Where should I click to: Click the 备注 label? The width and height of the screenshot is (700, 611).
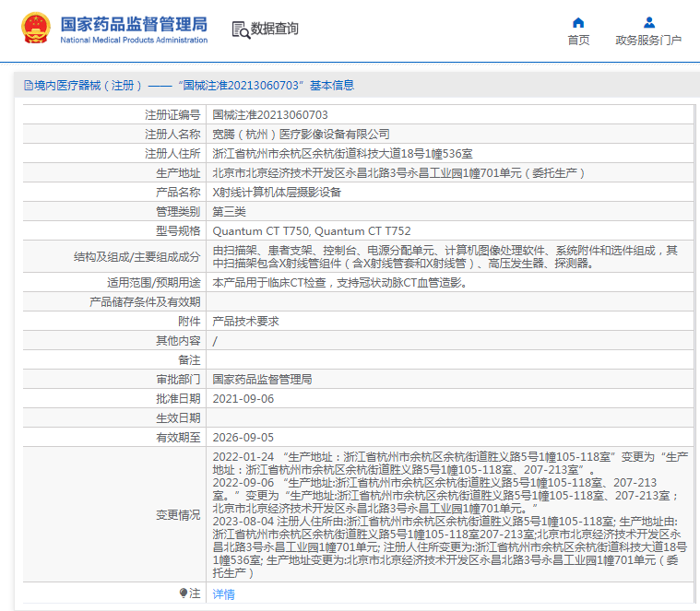pyautogui.click(x=189, y=360)
